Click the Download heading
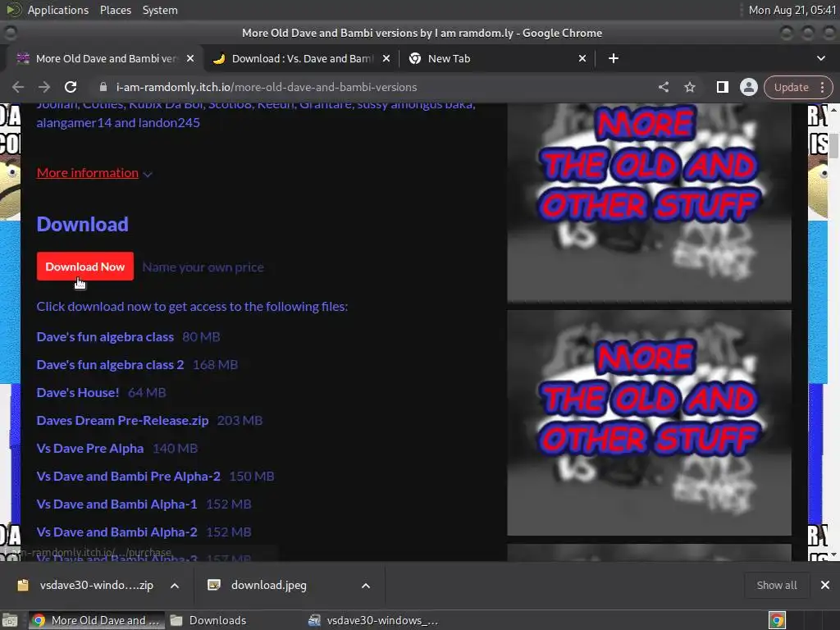The image size is (840, 630). [83, 224]
